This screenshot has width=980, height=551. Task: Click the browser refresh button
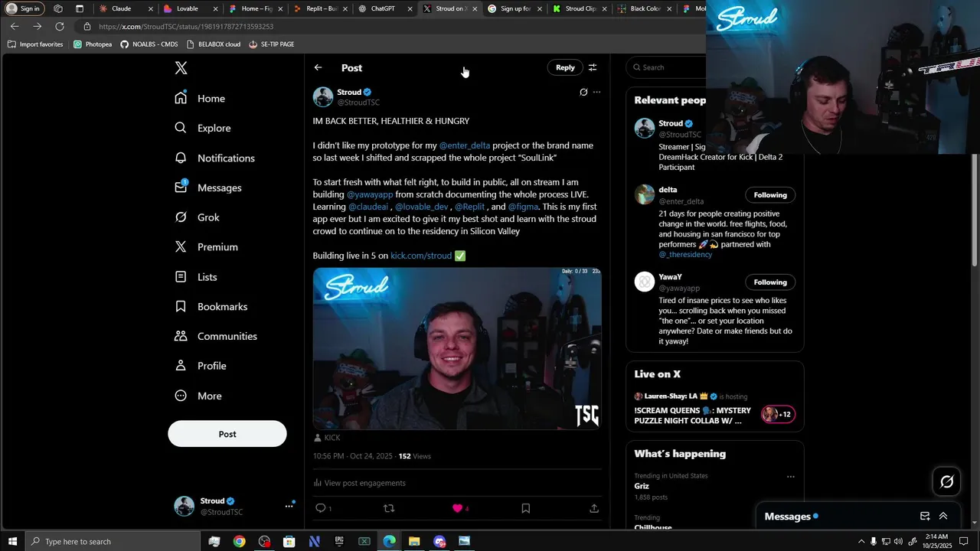[x=60, y=27]
